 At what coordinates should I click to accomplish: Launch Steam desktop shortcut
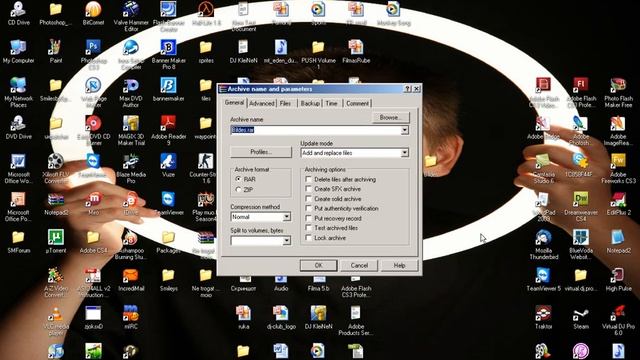(x=581, y=318)
